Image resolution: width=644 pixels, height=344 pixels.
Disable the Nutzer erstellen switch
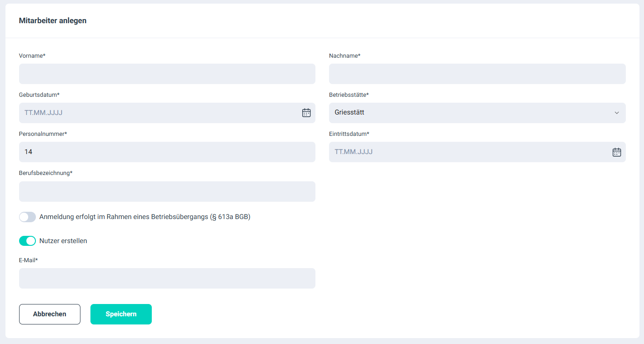[x=27, y=241]
